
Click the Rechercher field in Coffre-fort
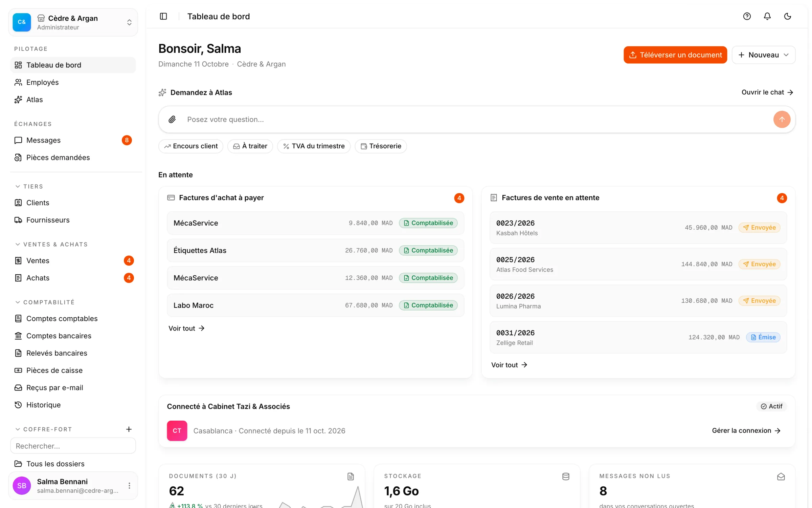(x=73, y=445)
